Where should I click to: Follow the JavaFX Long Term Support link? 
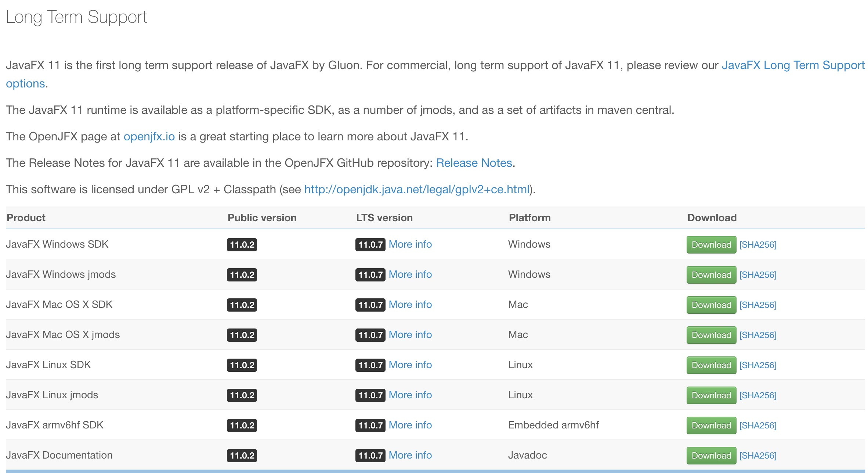[793, 65]
